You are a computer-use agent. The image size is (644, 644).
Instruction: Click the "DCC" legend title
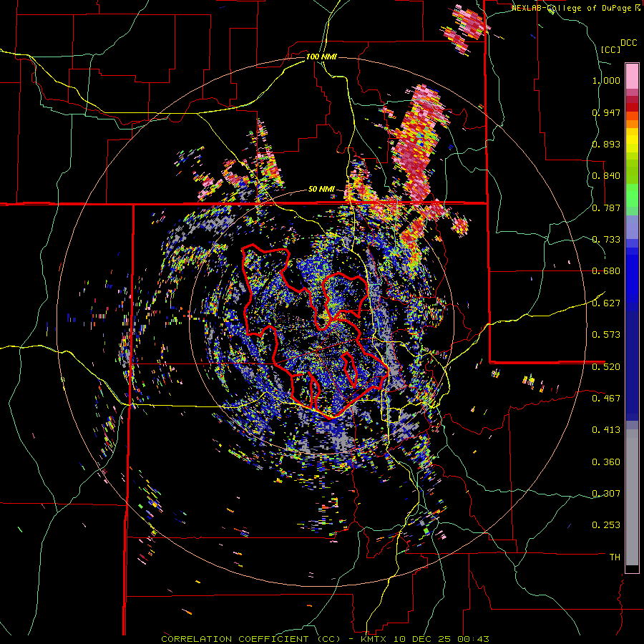tap(628, 43)
